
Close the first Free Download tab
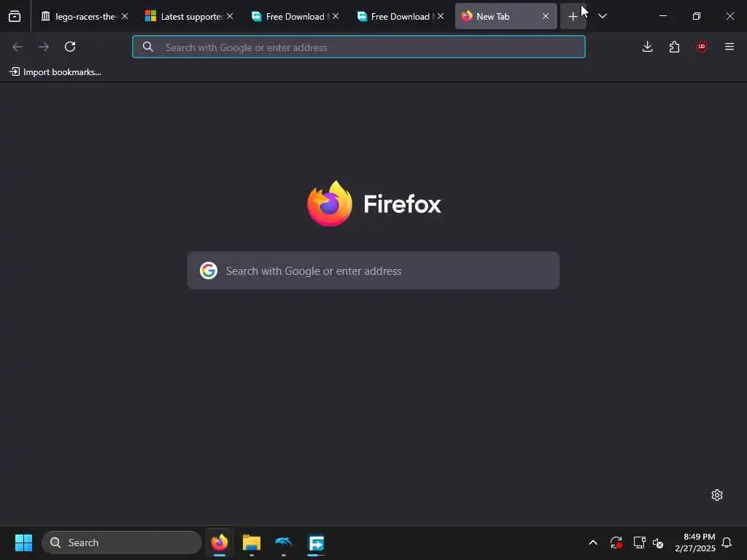(x=336, y=16)
